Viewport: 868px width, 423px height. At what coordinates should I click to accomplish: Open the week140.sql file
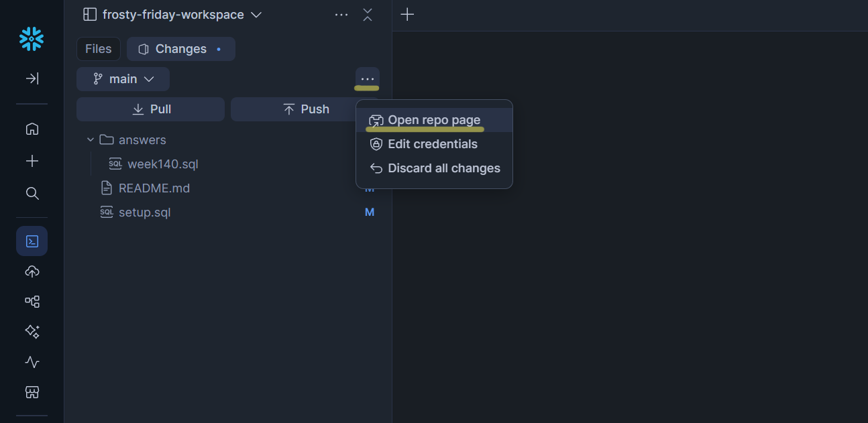(x=163, y=164)
